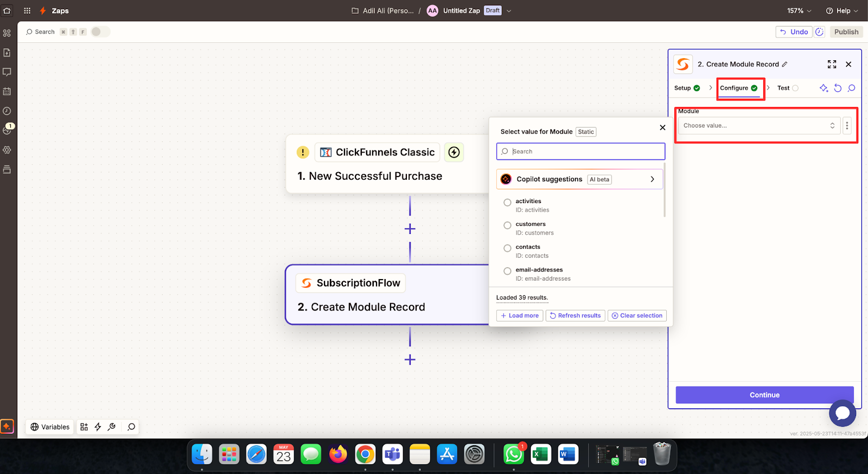Toggle the switch next to Search shortcut
The width and height of the screenshot is (868, 474).
pyautogui.click(x=100, y=32)
